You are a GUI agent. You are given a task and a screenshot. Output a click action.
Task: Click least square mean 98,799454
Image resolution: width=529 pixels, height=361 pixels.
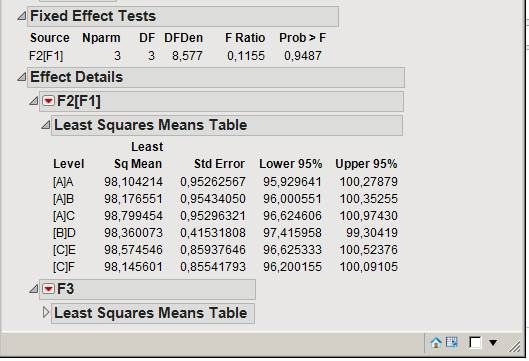click(133, 216)
